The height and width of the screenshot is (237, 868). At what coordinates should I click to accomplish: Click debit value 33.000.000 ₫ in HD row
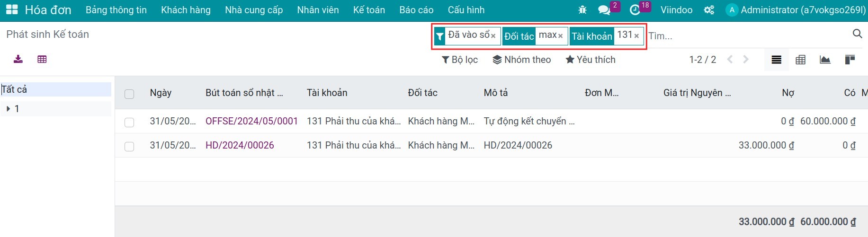(766, 145)
